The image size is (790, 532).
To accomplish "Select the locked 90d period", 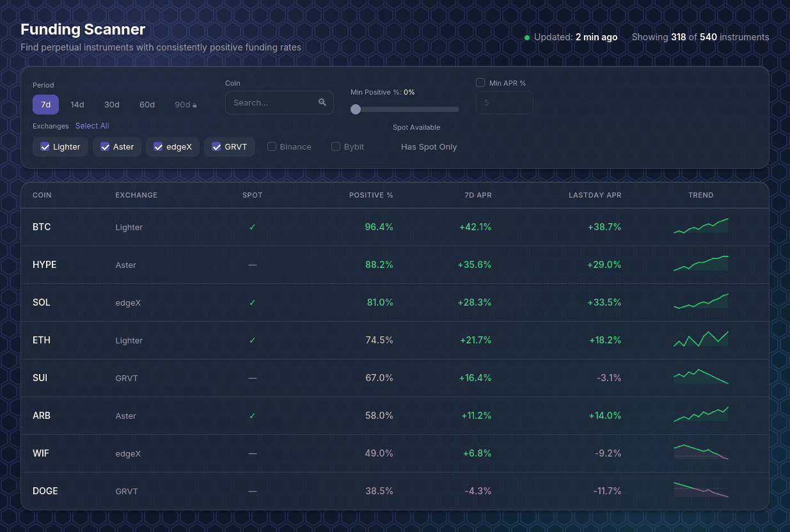I will (186, 104).
